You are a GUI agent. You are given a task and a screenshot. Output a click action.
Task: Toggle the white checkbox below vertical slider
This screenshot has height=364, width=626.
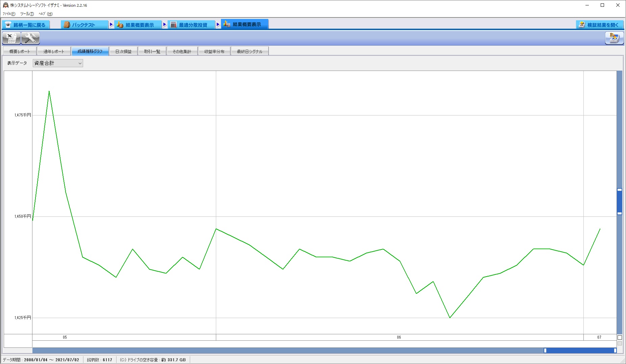tap(620, 337)
